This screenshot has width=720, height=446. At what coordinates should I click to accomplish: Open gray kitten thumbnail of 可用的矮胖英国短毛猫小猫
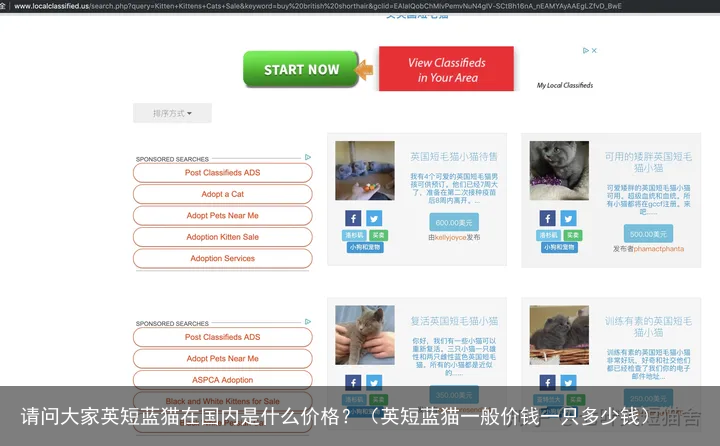coord(559,170)
